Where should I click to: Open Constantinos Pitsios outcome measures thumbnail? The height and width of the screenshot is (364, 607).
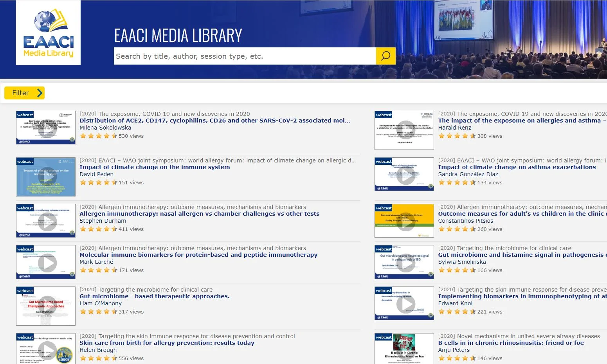[x=404, y=221]
